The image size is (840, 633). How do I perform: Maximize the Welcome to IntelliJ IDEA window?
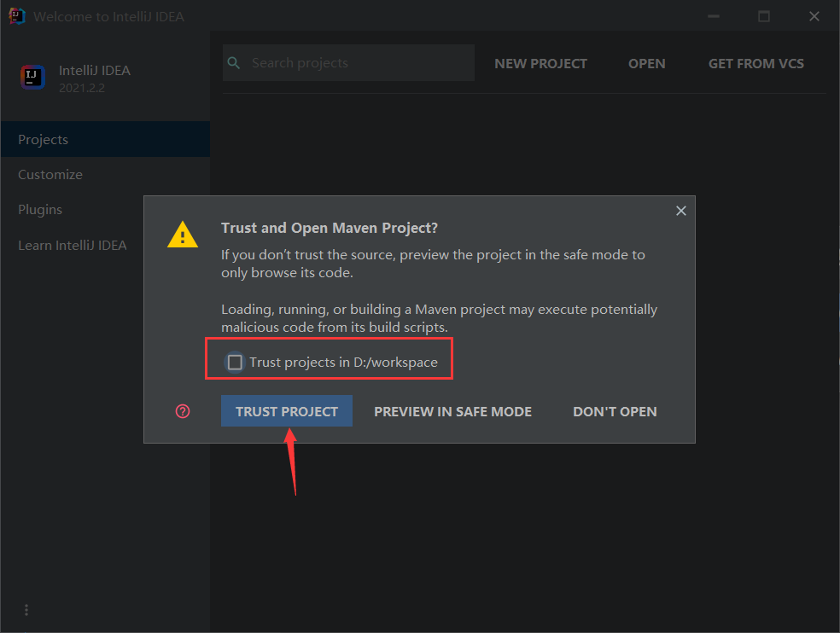pyautogui.click(x=764, y=16)
